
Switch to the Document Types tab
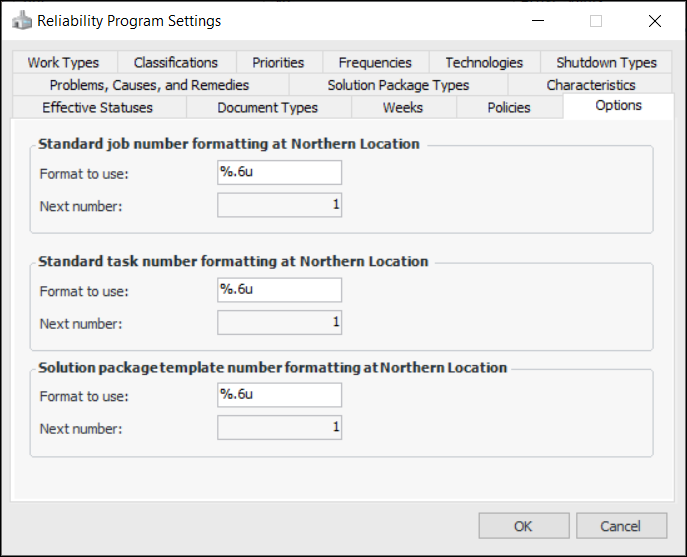coord(267,107)
